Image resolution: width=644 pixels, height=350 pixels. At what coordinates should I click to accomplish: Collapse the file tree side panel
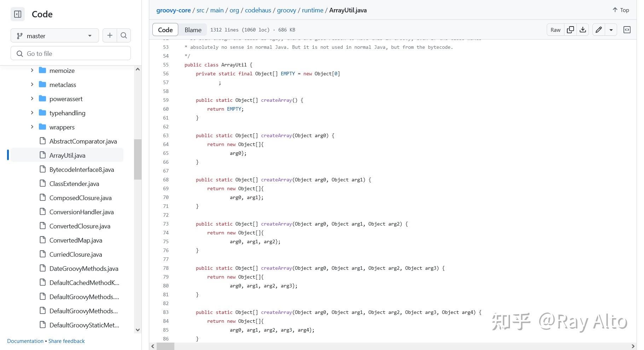[17, 14]
